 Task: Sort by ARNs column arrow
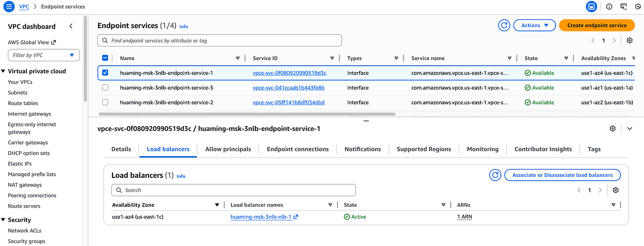[x=613, y=205]
